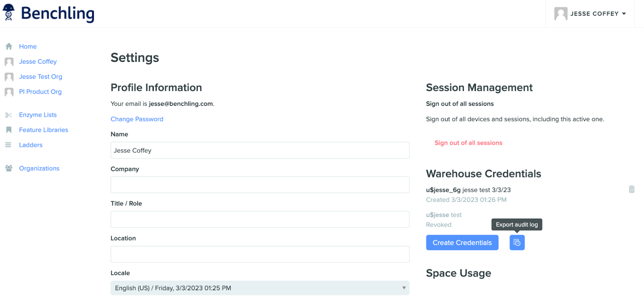644x299 pixels.
Task: Click Sign out of all sessions link
Action: point(469,143)
